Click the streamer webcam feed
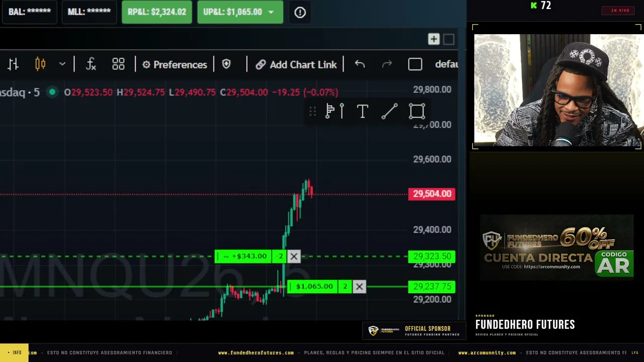Screen dimensions: 644x362 tap(557, 90)
